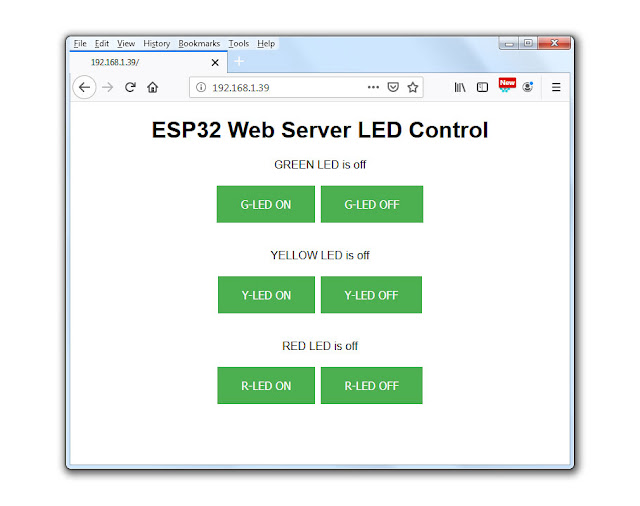
Task: Open the History menu
Action: click(156, 43)
